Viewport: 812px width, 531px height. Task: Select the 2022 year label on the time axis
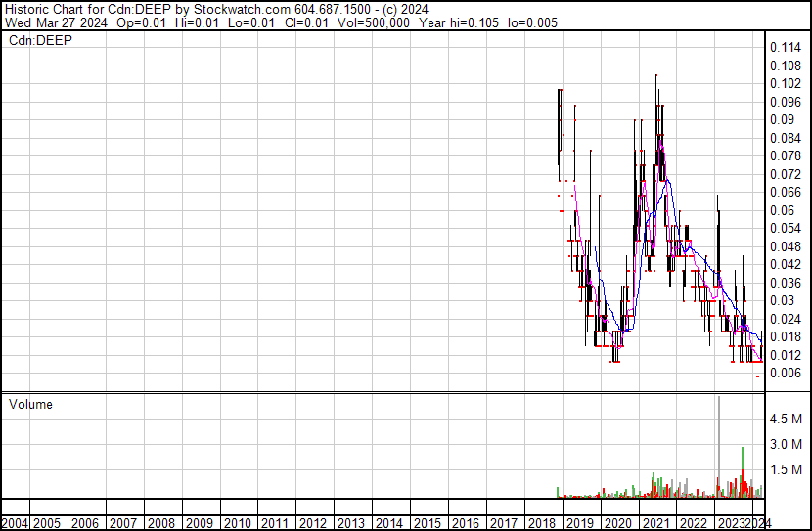tap(694, 523)
